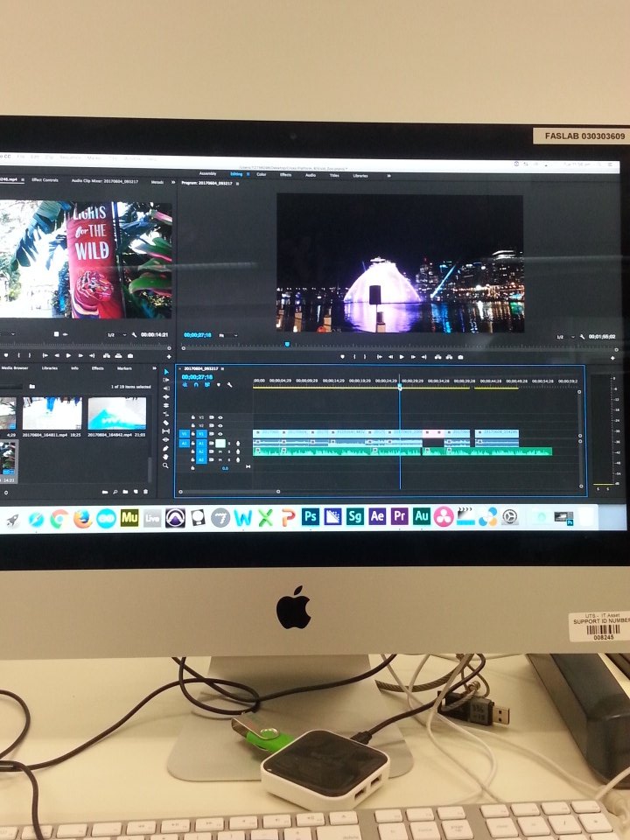
Task: Expand Project panel overflow tabs chevron
Action: [x=155, y=368]
